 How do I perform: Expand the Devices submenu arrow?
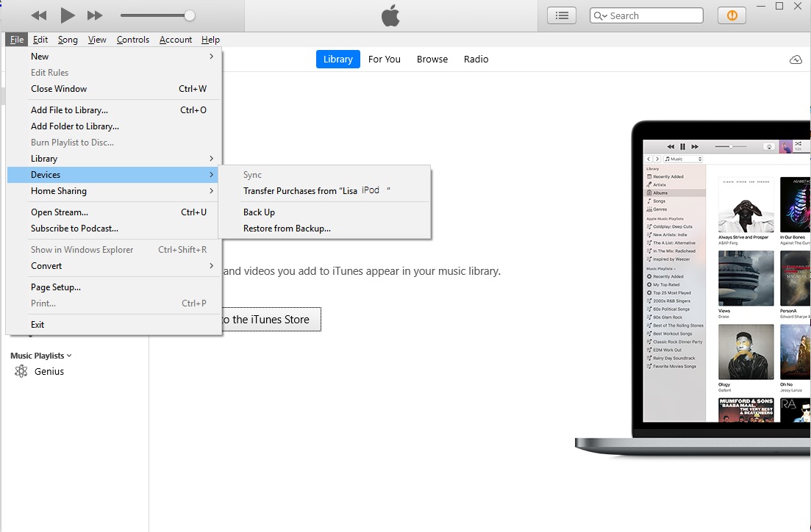tap(212, 175)
